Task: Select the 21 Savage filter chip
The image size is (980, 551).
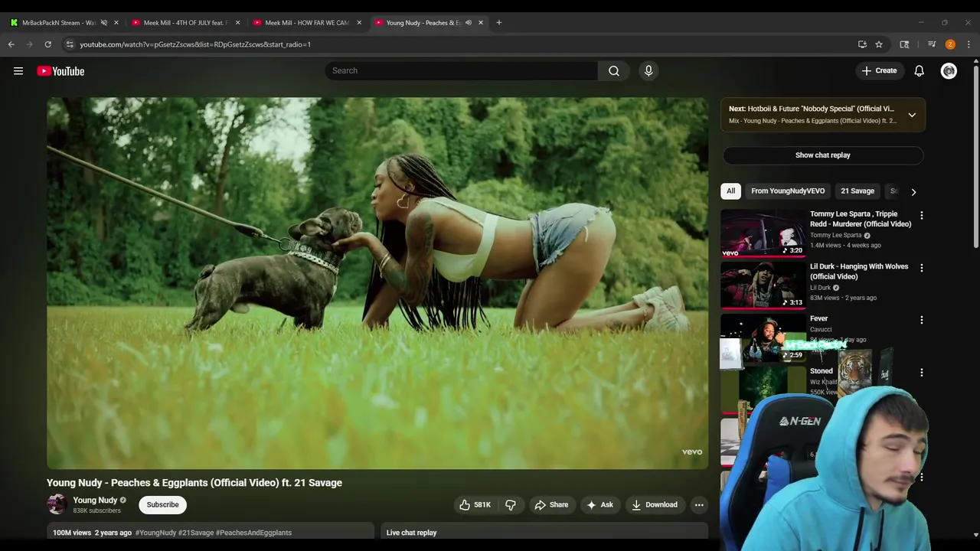Action: tap(857, 191)
